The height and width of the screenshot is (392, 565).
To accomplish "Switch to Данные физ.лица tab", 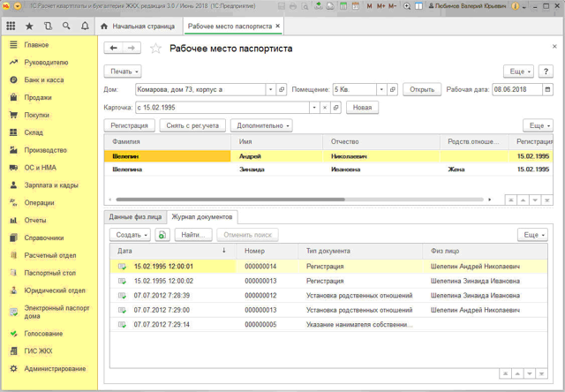I will (x=135, y=217).
